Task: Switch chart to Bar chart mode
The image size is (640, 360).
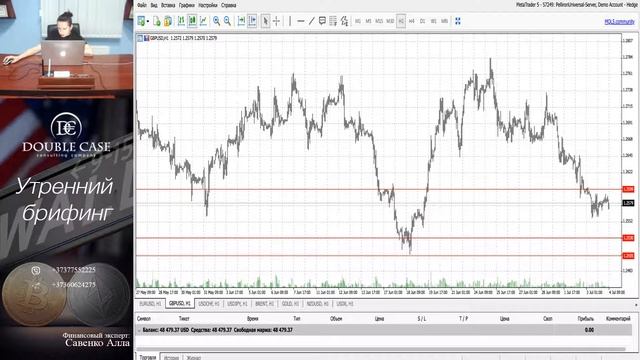Action: (x=181, y=21)
